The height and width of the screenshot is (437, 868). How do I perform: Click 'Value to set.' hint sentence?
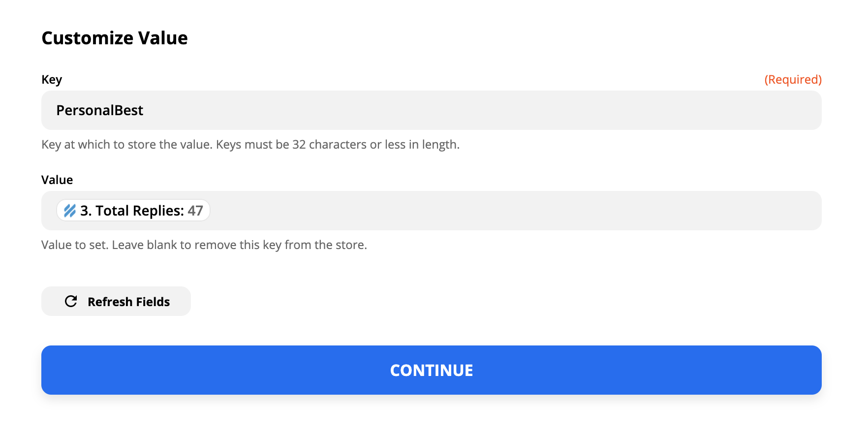click(75, 245)
